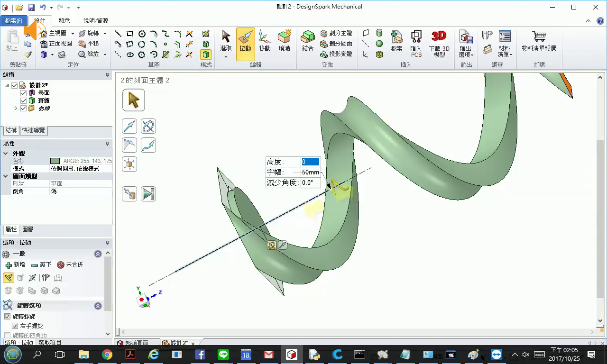The width and height of the screenshot is (607, 364).
Task: Open the 檔案(F) file menu
Action: 14,21
